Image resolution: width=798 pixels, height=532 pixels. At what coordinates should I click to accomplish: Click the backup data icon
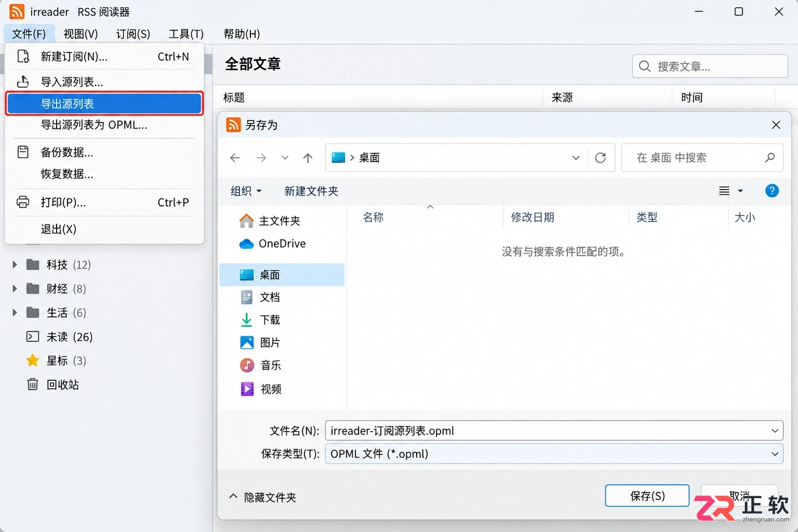click(23, 152)
